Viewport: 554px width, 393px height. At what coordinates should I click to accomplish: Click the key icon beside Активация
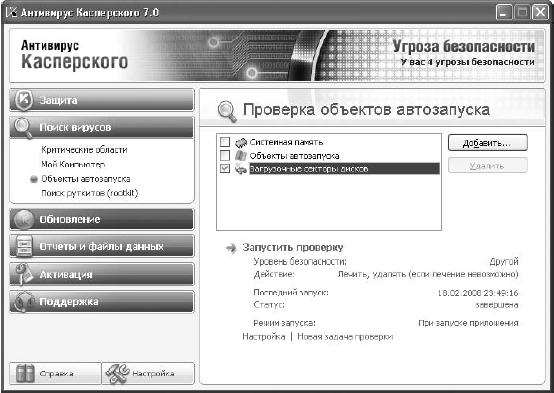click(x=24, y=274)
